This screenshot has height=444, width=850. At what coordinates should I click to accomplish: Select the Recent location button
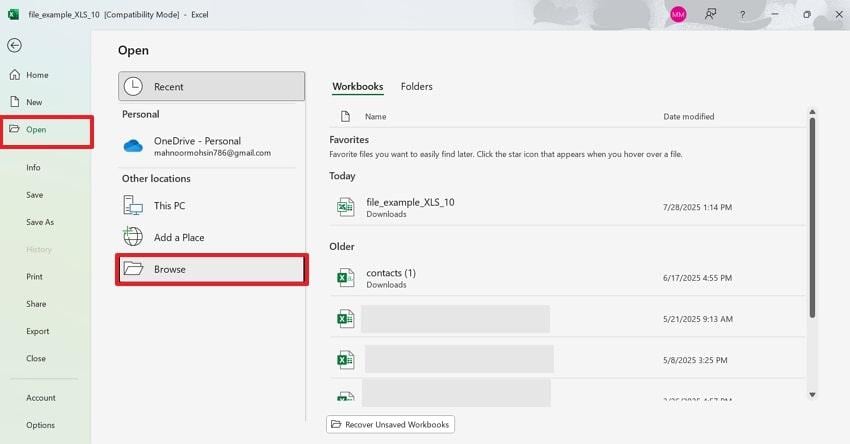click(211, 86)
